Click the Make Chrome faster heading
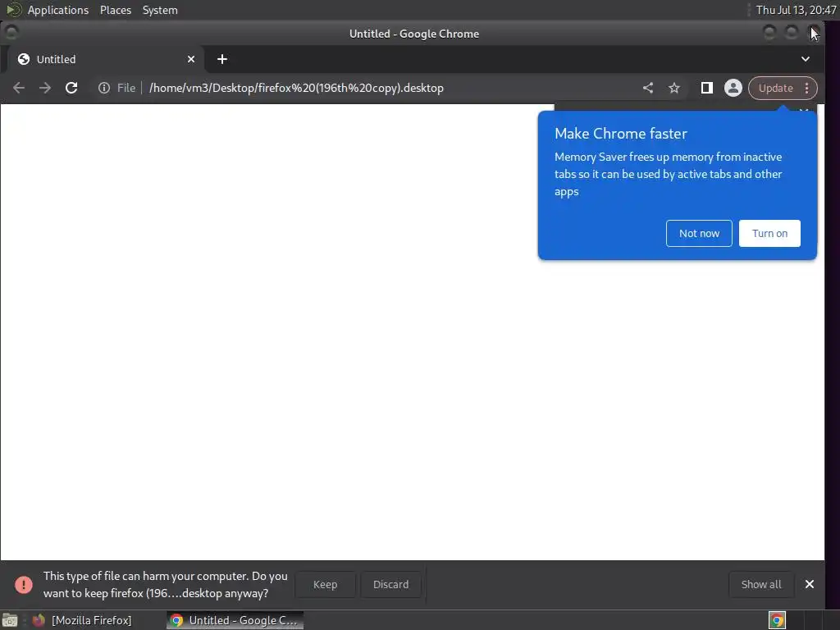The height and width of the screenshot is (630, 840). click(x=620, y=134)
